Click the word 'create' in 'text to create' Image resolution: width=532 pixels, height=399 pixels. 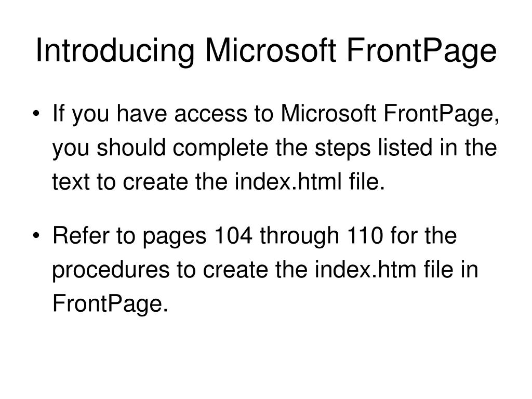tap(155, 182)
